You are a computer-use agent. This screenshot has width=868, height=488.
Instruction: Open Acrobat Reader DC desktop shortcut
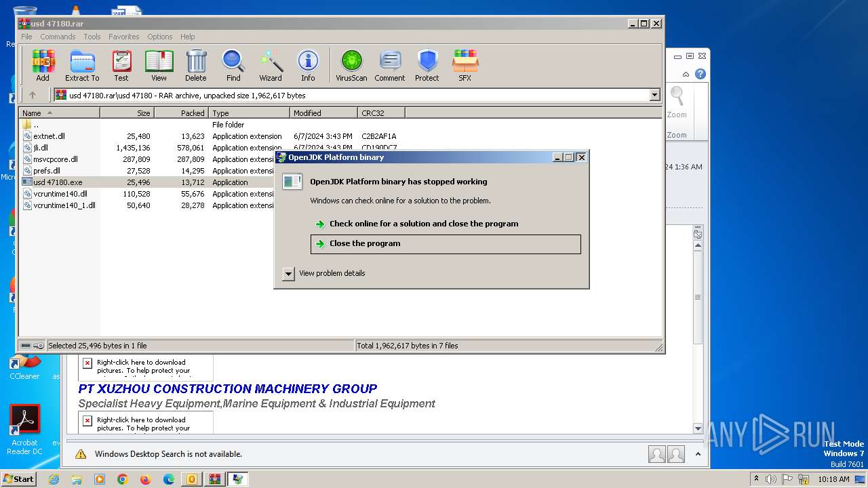25,430
